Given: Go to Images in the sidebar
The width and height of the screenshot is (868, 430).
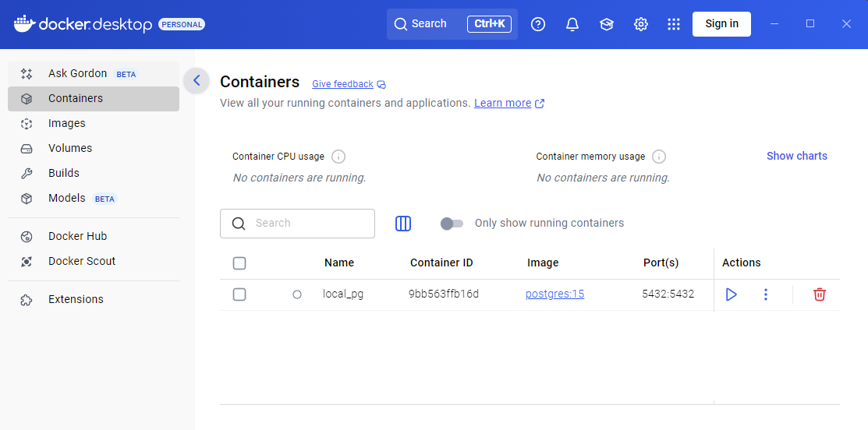Looking at the screenshot, I should point(67,123).
